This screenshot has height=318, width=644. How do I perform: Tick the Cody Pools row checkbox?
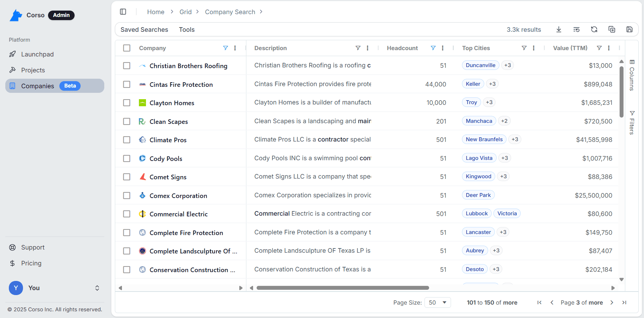click(127, 158)
